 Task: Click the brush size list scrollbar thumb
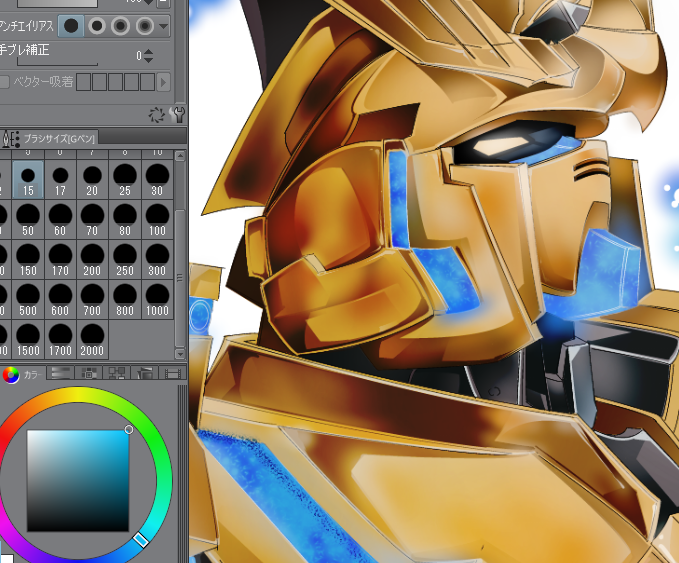coord(180,277)
